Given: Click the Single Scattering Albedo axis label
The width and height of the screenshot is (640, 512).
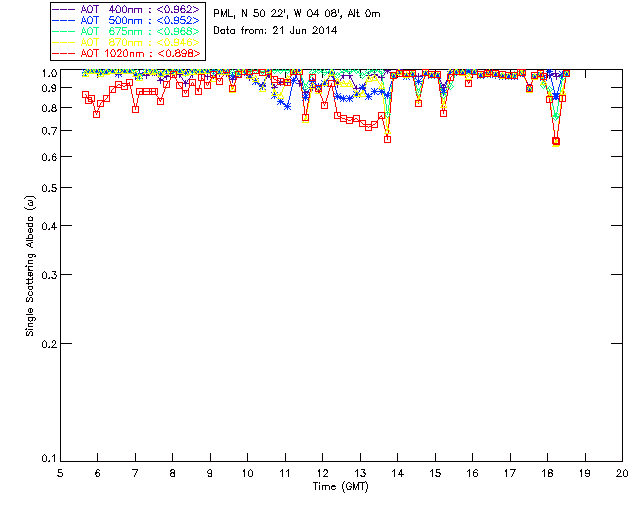Looking at the screenshot, I should 30,266.
